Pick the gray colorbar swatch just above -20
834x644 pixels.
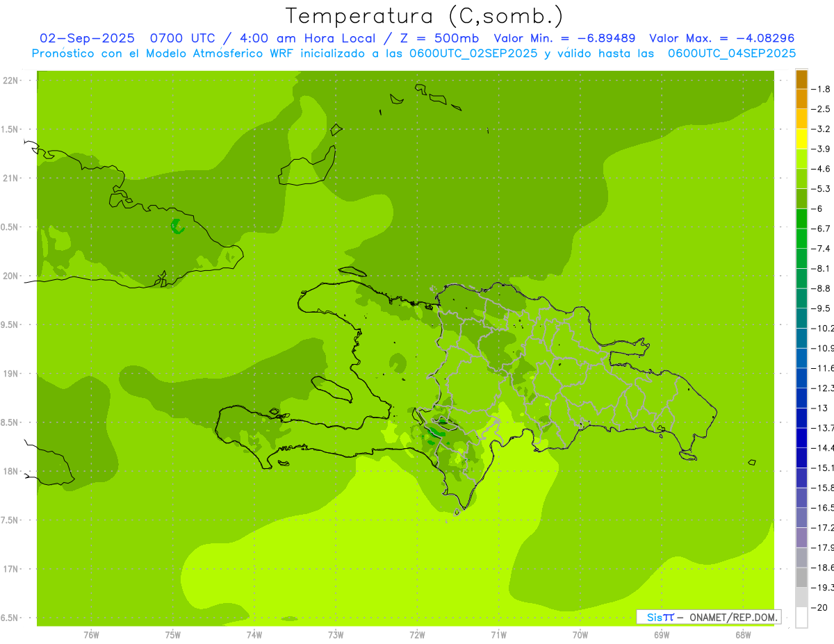pos(801,597)
